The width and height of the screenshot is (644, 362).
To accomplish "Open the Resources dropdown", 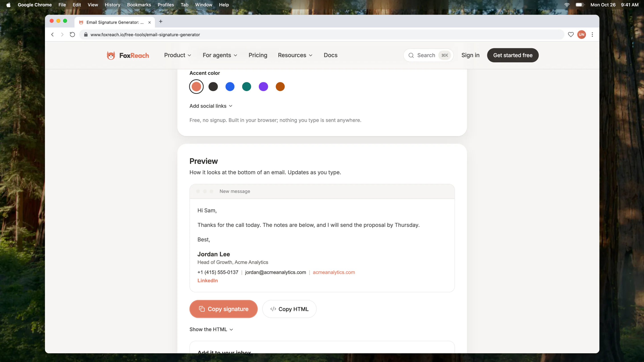I will [x=295, y=55].
